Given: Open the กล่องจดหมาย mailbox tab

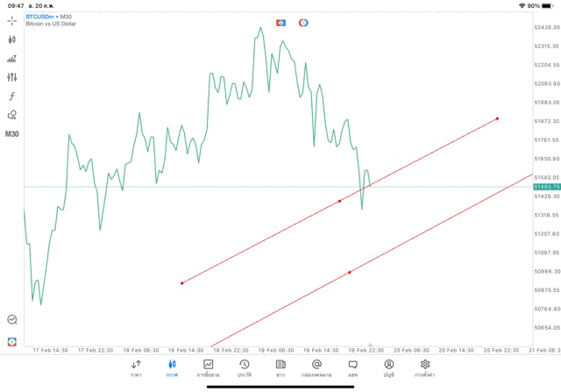Looking at the screenshot, I should coord(316,367).
